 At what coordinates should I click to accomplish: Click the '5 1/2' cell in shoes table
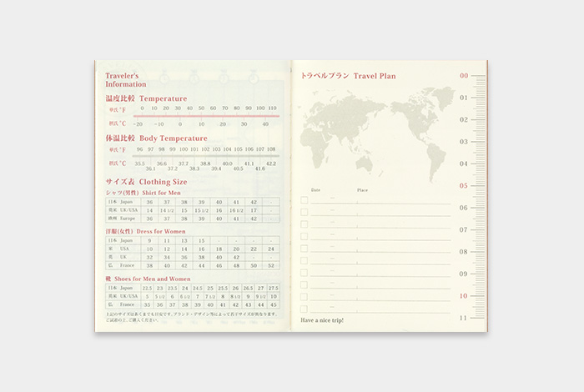(x=160, y=296)
